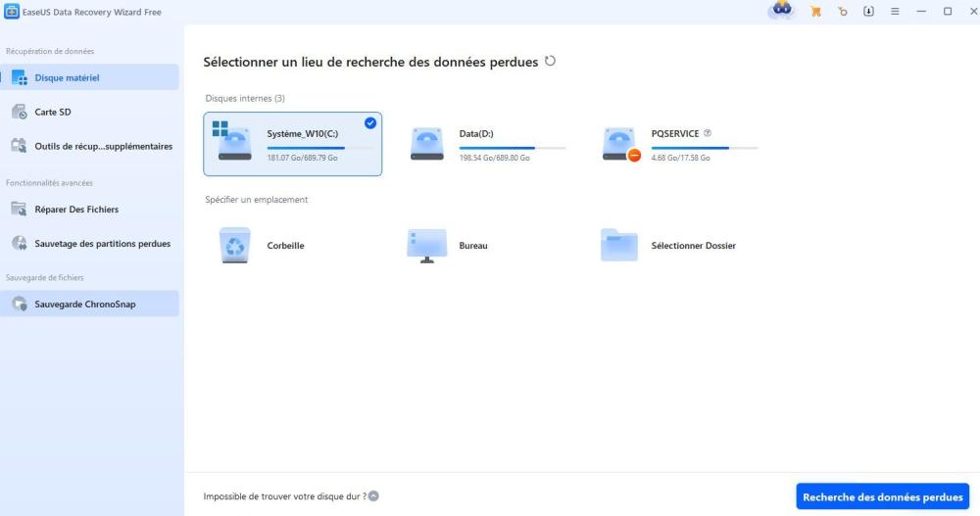
Task: Refresh the disk list with circular arrow
Action: pyautogui.click(x=550, y=62)
